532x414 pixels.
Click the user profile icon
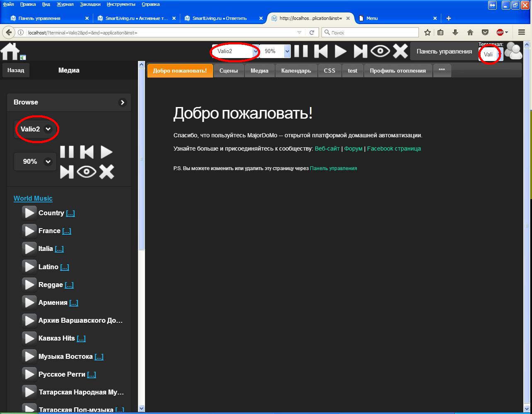point(514,51)
